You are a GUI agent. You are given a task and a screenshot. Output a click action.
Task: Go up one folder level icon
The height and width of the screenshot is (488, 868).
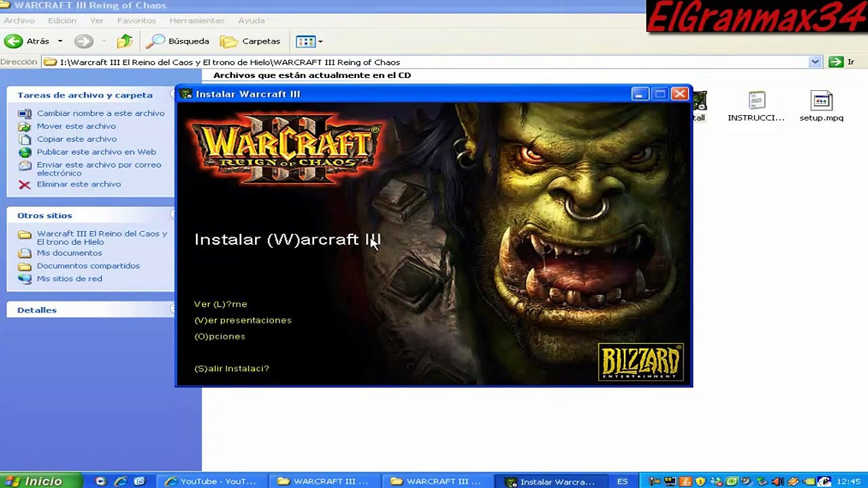pos(124,41)
